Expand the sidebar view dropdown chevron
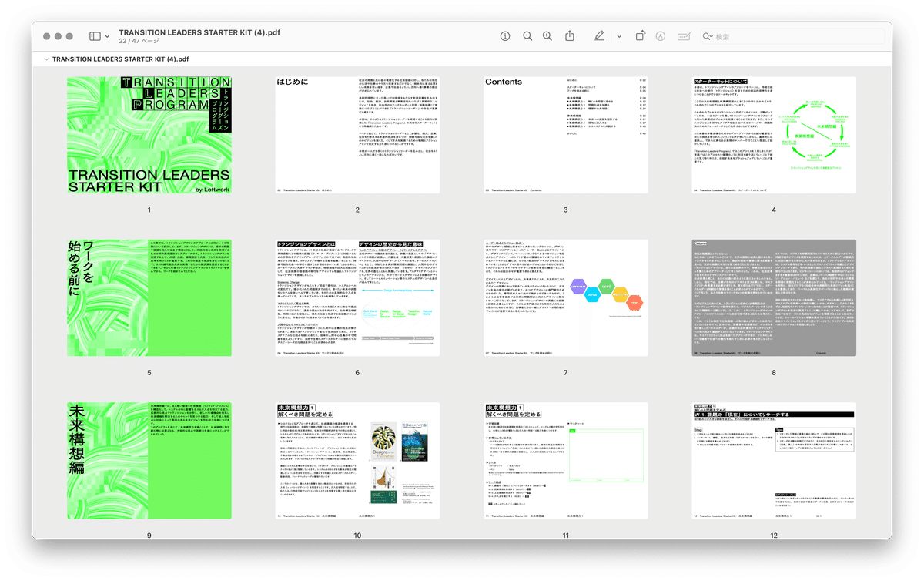This screenshot has height=581, width=924. coord(107,36)
